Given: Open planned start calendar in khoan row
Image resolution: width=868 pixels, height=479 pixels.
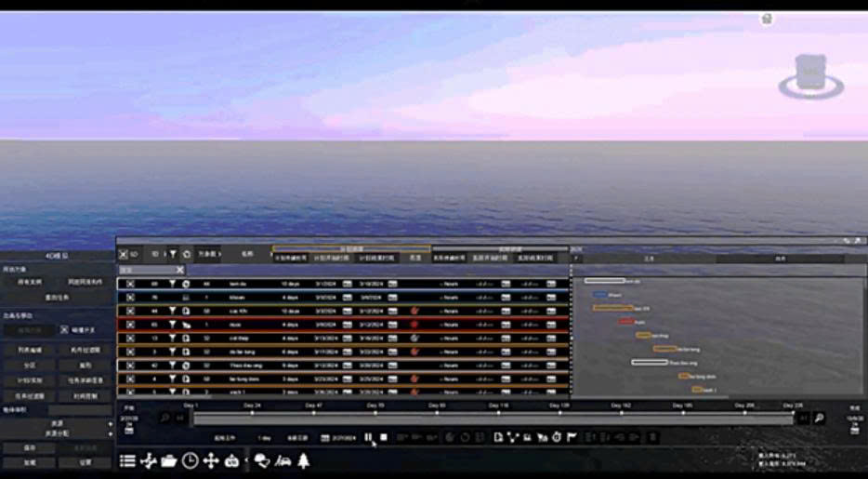Looking at the screenshot, I should tap(347, 297).
